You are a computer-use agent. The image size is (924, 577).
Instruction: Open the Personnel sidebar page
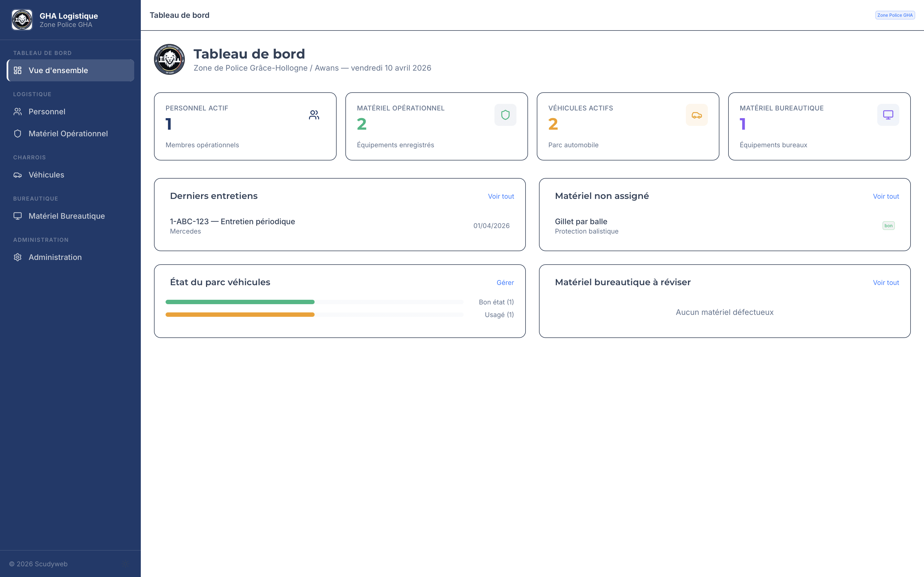46,112
